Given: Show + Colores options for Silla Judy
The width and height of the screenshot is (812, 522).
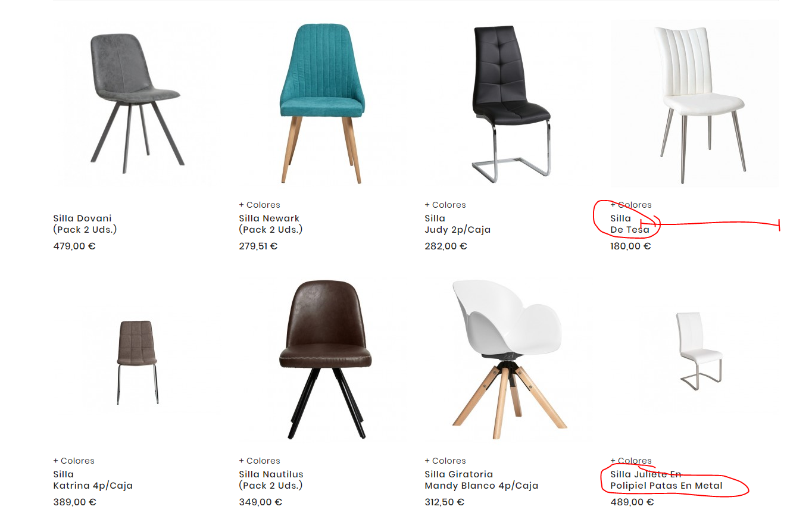Looking at the screenshot, I should 445,205.
